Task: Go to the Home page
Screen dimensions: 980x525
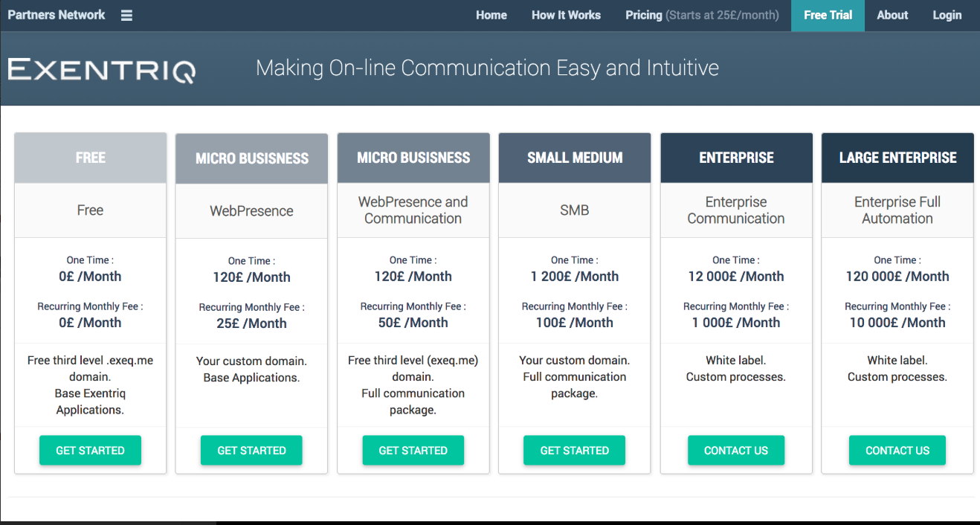Action: coord(491,15)
